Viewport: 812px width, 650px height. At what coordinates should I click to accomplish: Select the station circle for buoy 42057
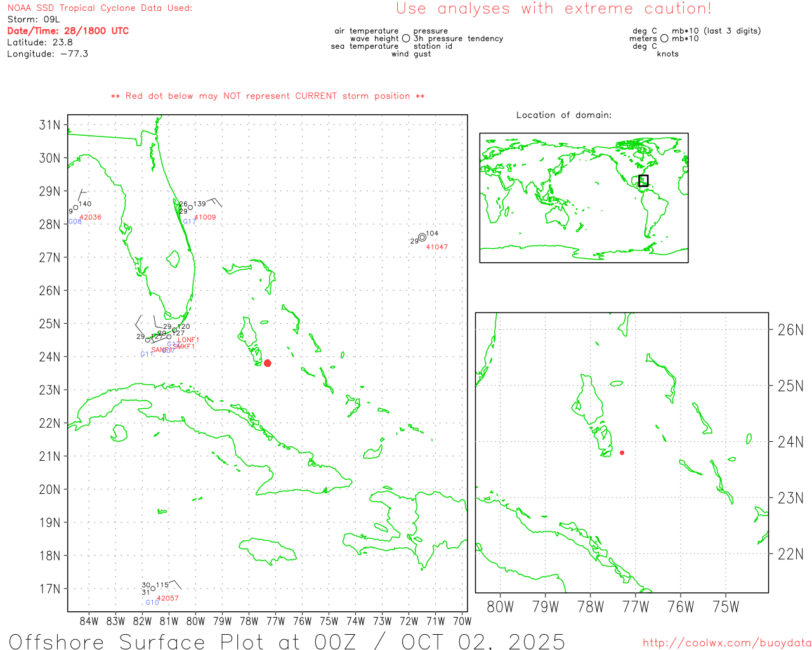153,588
